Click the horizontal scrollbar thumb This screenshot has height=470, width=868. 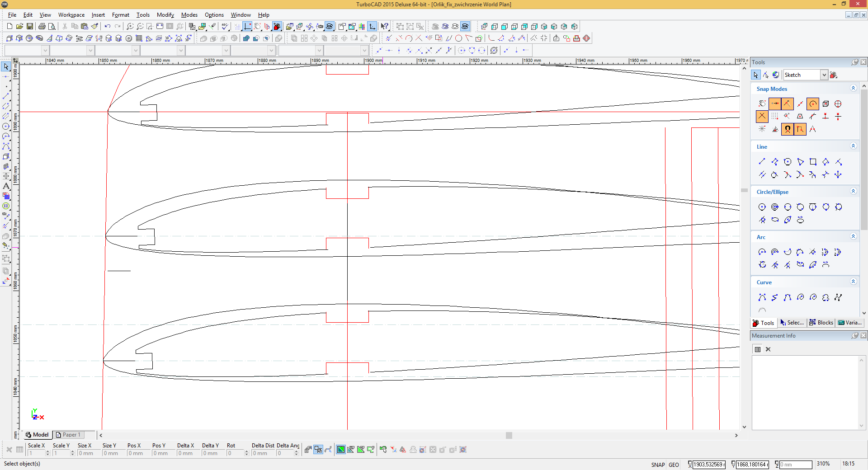click(x=509, y=436)
